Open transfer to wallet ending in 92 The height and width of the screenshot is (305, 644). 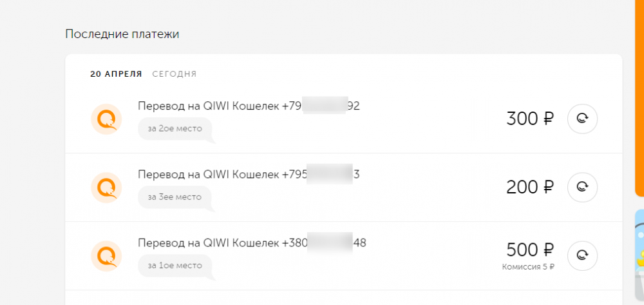tap(248, 106)
